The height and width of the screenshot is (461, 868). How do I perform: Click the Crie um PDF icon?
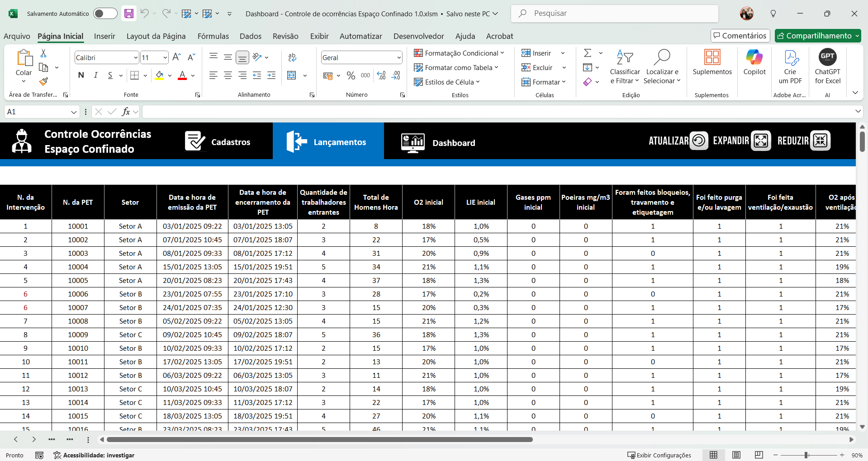(x=790, y=57)
